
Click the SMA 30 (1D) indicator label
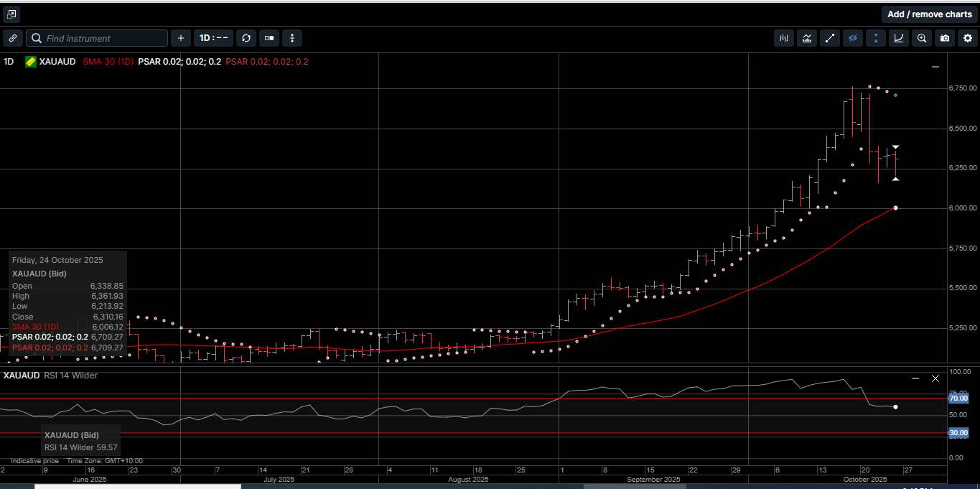coord(107,62)
